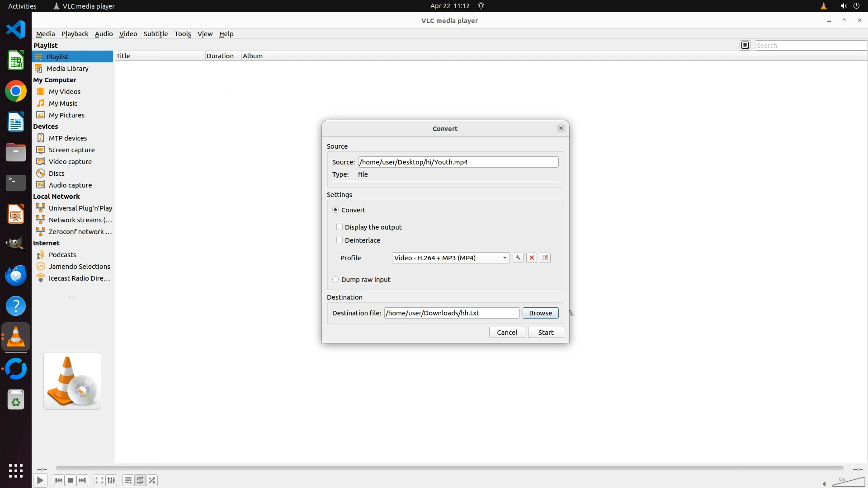The image size is (868, 488).
Task: Delete selected profile with red X
Action: (532, 258)
